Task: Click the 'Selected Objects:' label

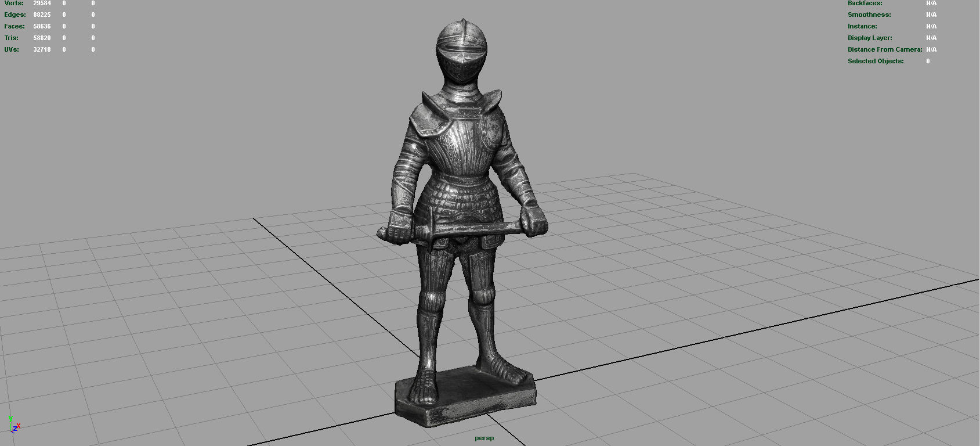Action: pos(876,61)
